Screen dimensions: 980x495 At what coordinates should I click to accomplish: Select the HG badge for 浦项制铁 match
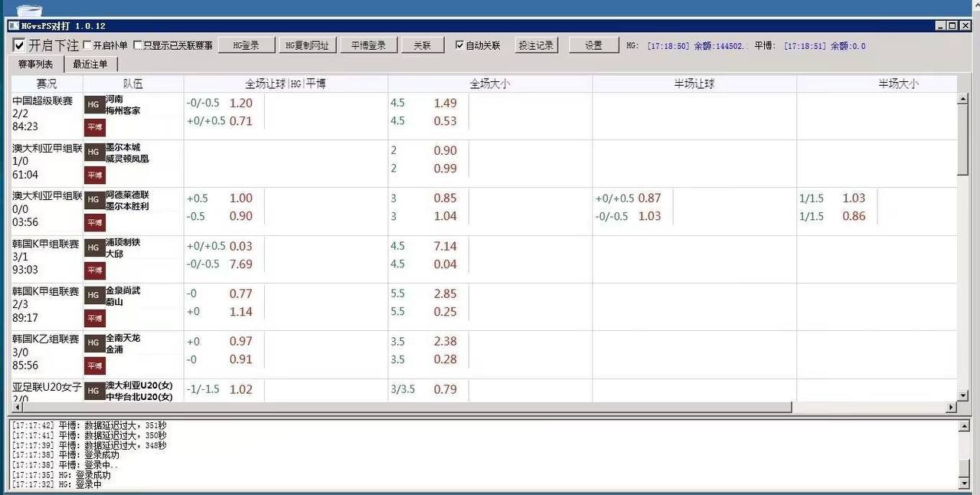[94, 247]
